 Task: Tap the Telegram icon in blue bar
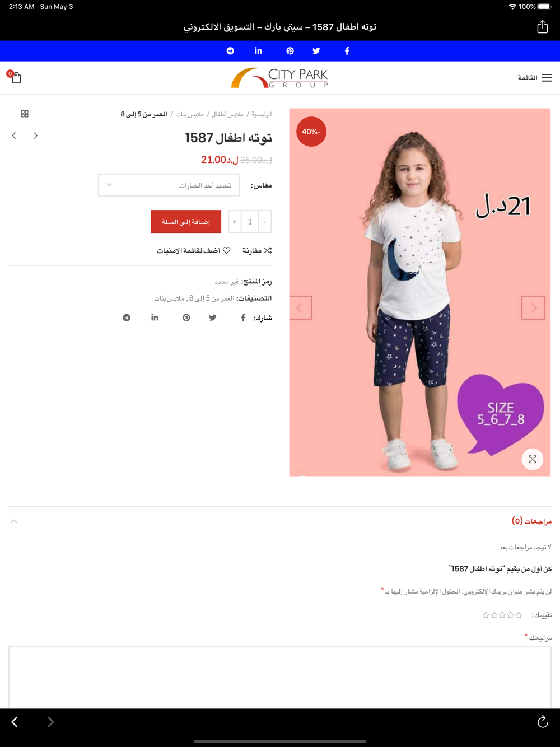click(x=230, y=51)
